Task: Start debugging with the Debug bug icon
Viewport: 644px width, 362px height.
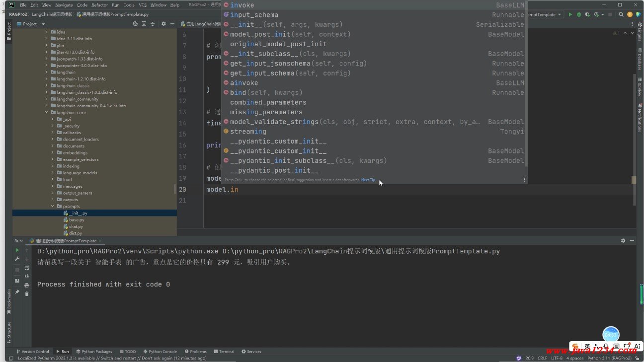Action: coord(578,15)
